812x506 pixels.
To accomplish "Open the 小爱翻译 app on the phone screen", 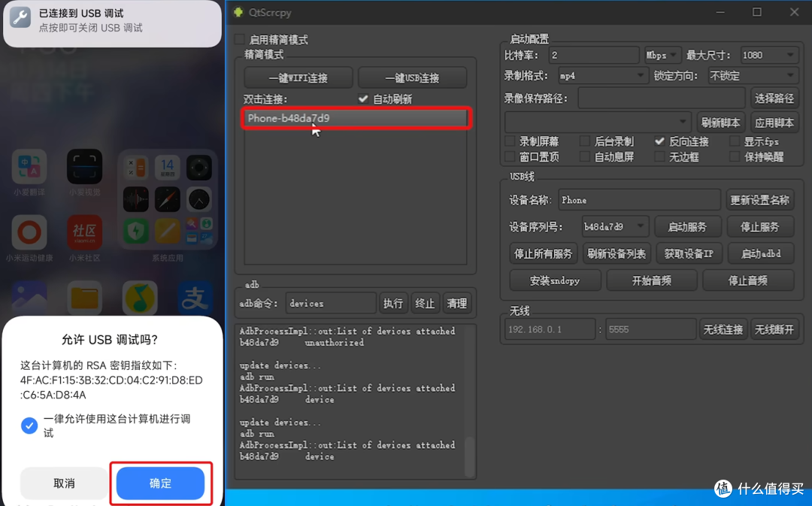I will click(x=29, y=167).
